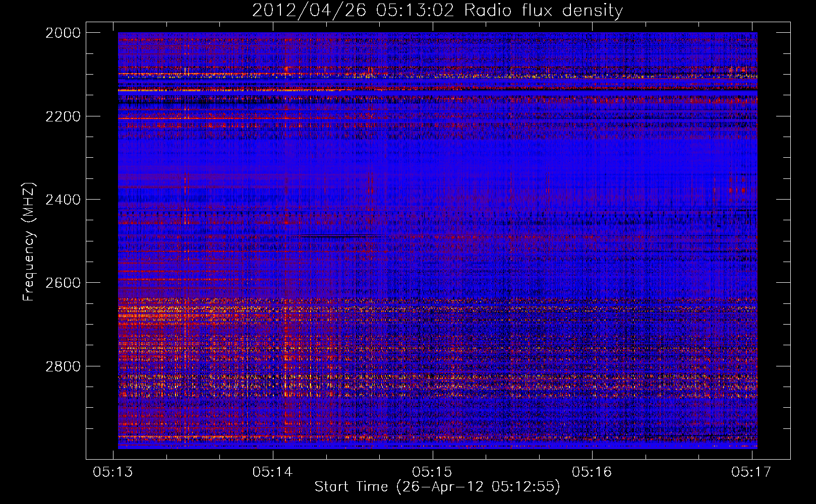Click the '2400' frequency axis label
The image size is (816, 504).
pyautogui.click(x=63, y=200)
